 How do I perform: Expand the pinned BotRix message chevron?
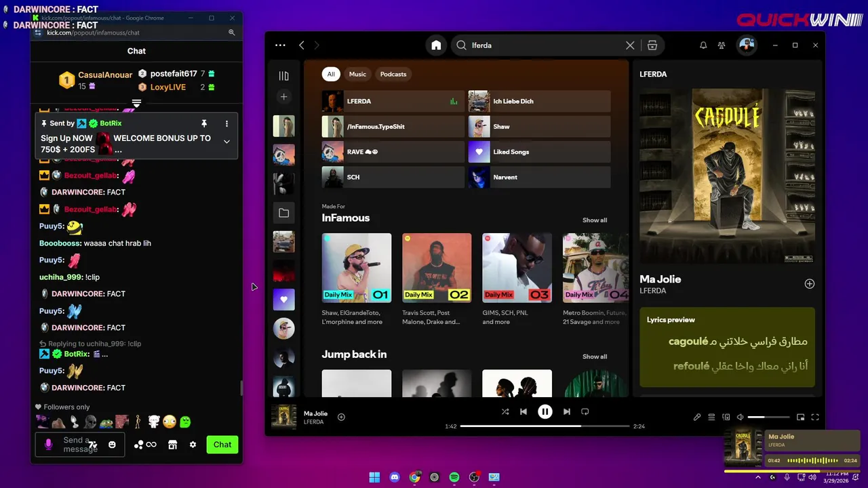[226, 142]
